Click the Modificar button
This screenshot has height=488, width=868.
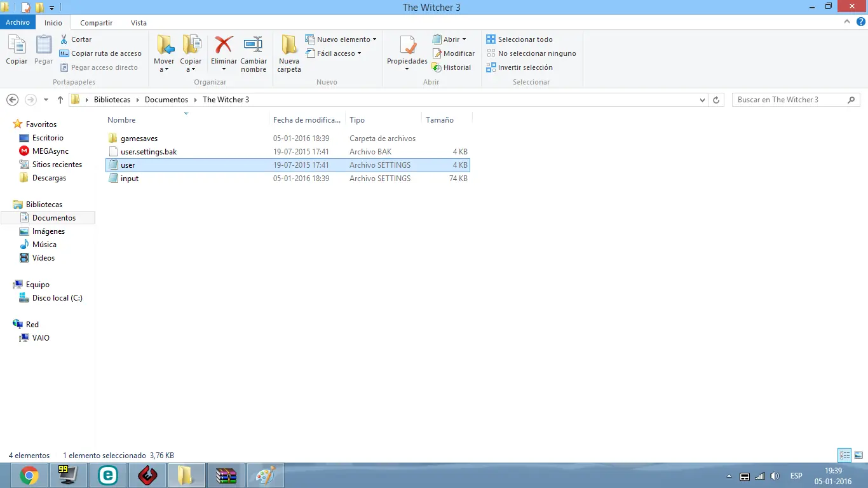click(453, 53)
